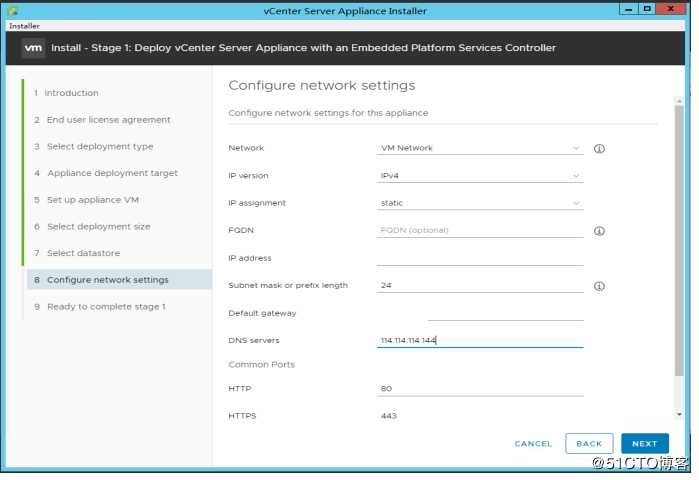Go to step 7 Select datastore
Screen dimensions: 699x480
pos(77,253)
